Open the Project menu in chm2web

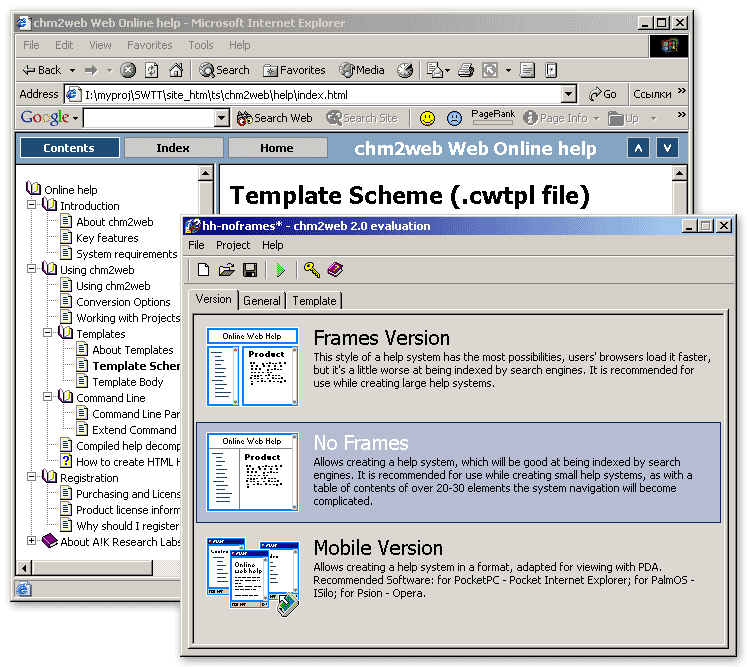[233, 245]
